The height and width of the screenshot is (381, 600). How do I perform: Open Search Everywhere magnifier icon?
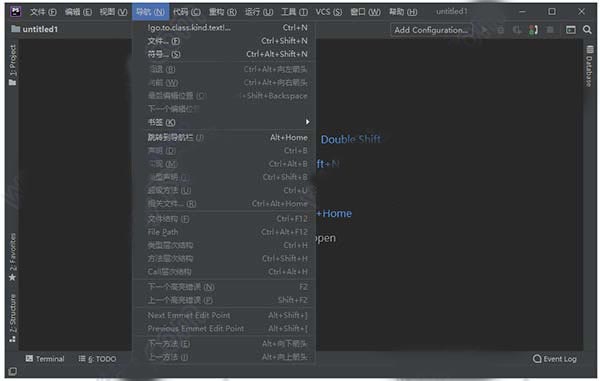(x=587, y=29)
